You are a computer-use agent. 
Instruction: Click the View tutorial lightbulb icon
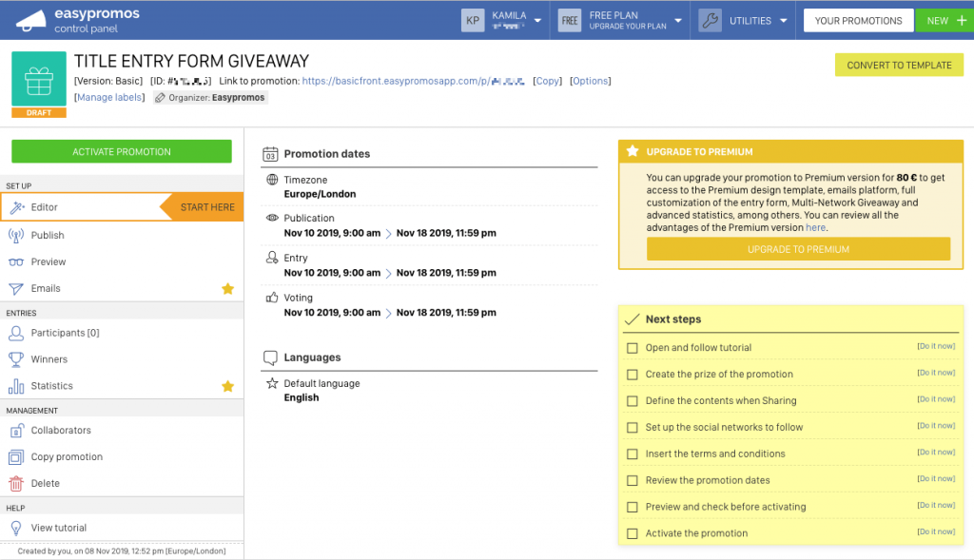[16, 528]
